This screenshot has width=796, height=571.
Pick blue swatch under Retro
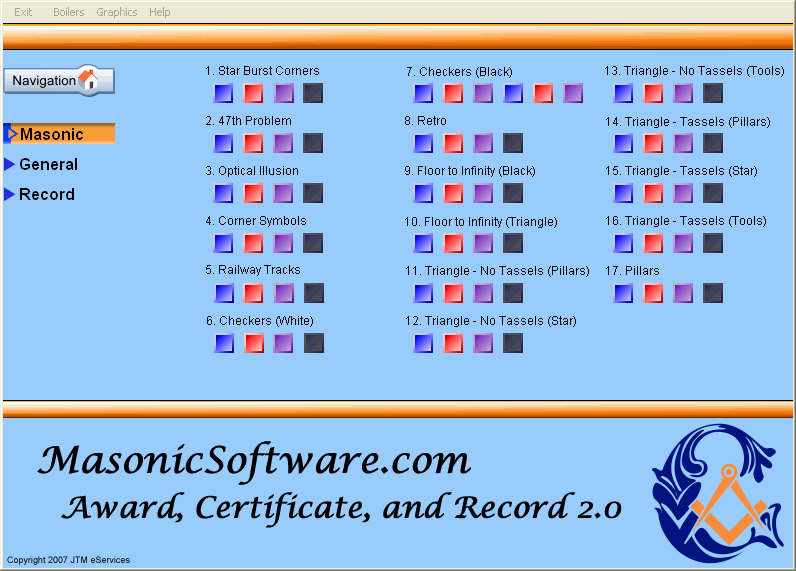click(423, 143)
